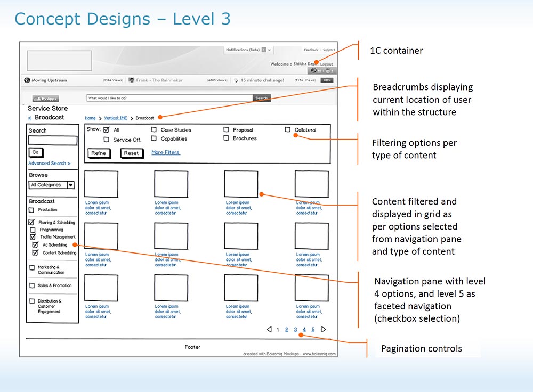Click the Frank - The Rainmaker avatar icon
This screenshot has width=533, height=392.
pyautogui.click(x=131, y=80)
